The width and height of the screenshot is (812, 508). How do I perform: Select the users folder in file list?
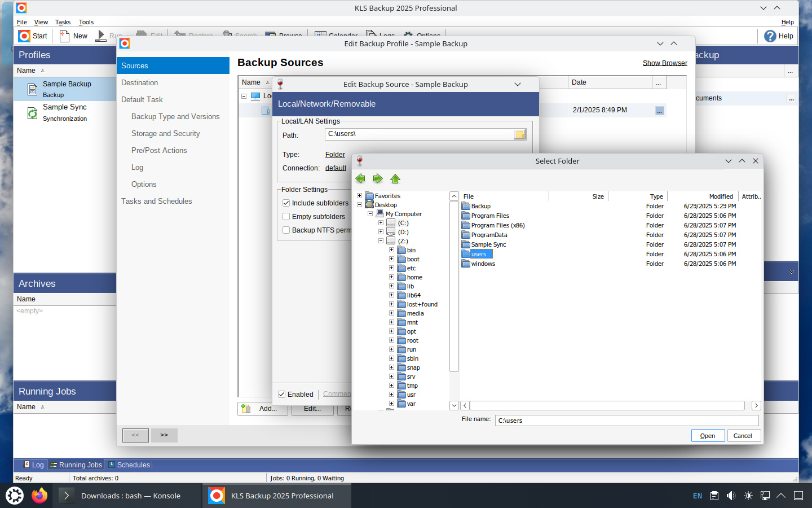coord(478,254)
